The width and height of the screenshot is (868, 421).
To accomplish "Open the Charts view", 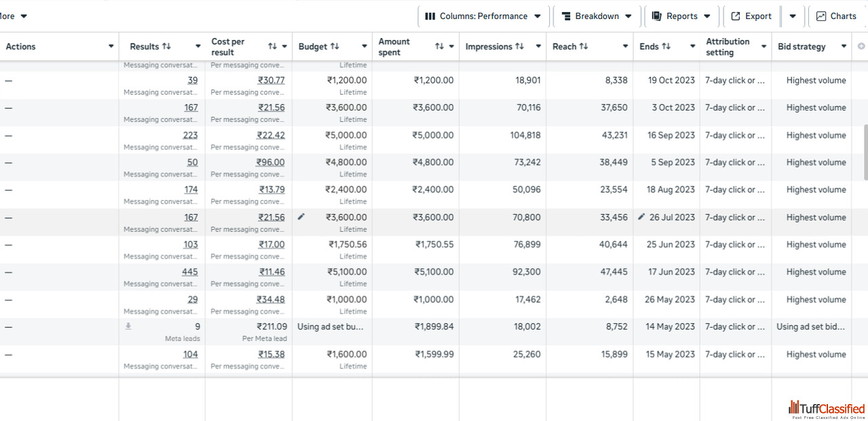I will tap(836, 16).
